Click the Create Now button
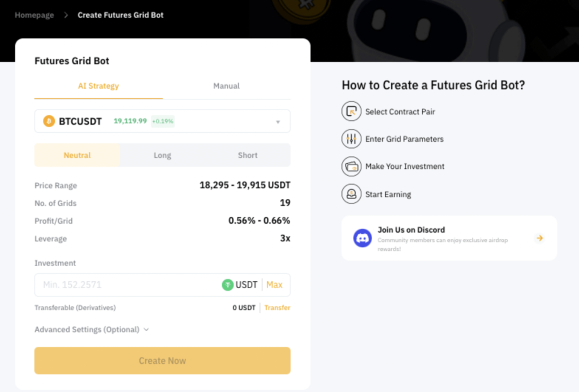The width and height of the screenshot is (579, 392). [x=162, y=361]
